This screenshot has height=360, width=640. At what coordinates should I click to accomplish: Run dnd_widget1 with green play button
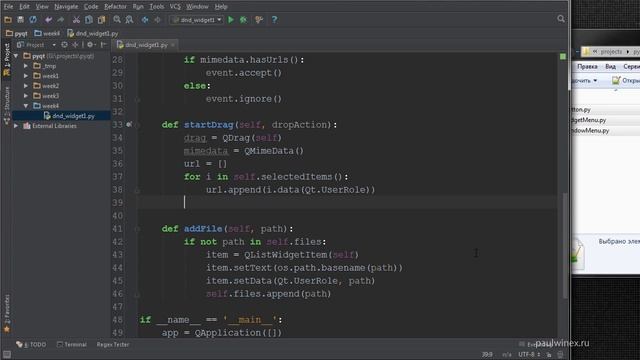231,20
